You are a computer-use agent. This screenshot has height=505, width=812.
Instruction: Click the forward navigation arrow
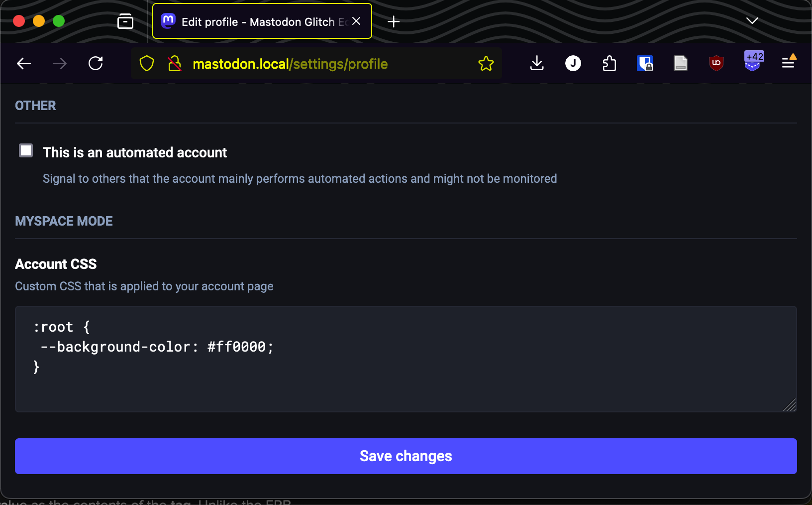click(60, 63)
